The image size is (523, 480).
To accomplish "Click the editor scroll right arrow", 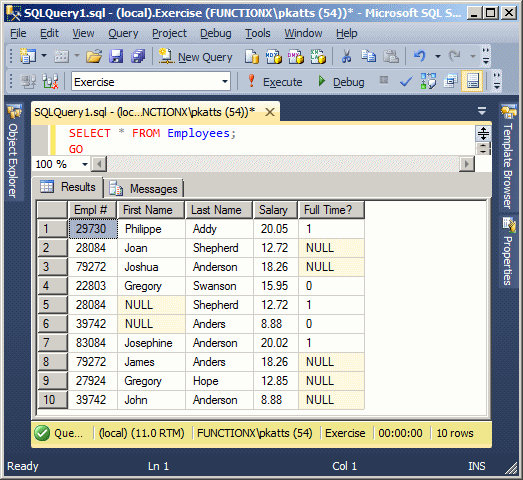I will (x=467, y=164).
